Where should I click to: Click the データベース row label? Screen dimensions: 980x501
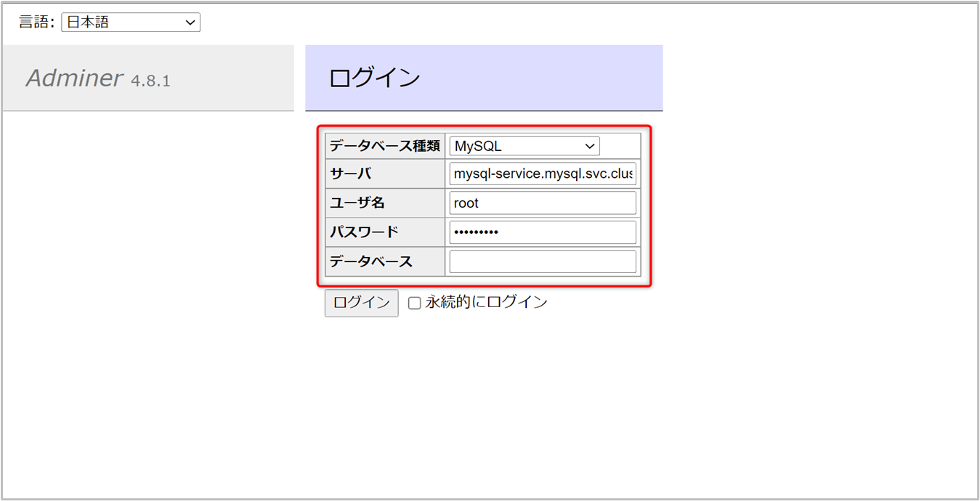371,261
